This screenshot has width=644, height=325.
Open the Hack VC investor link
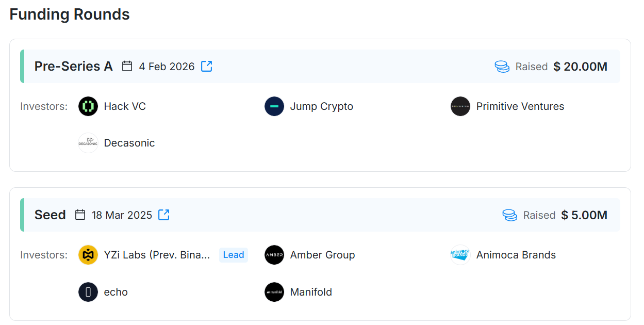[x=125, y=106]
